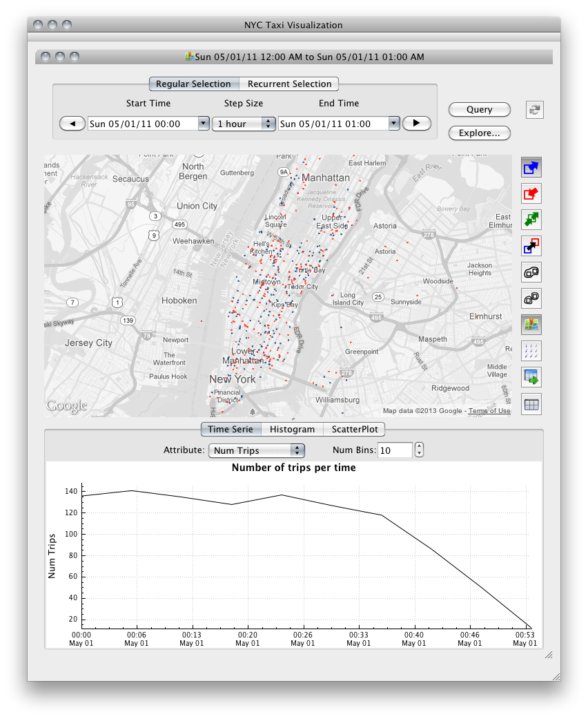Click the table icon with green arrow

[x=531, y=377]
